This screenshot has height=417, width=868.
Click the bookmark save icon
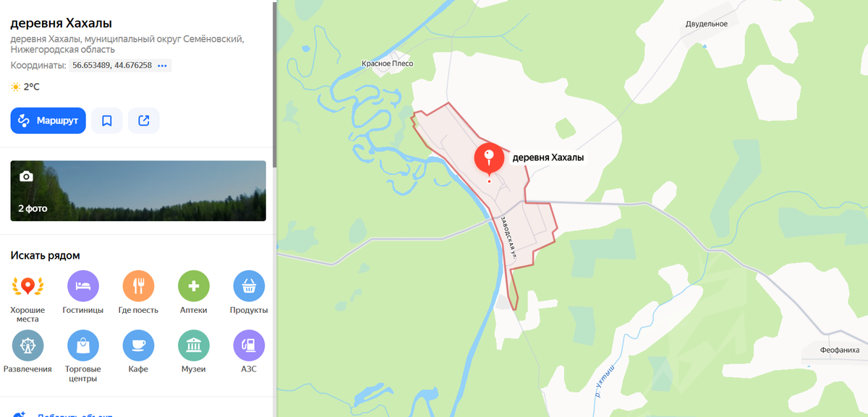coord(107,121)
